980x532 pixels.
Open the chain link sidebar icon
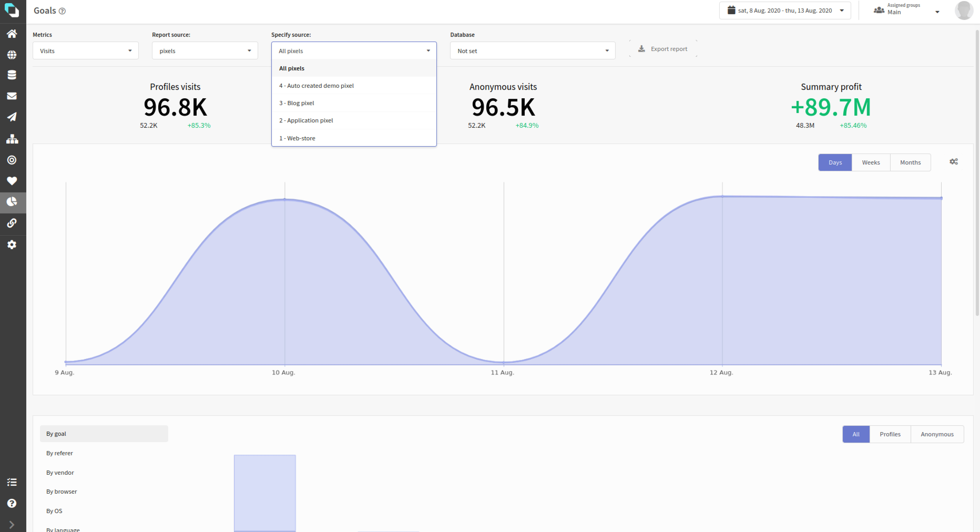point(12,223)
